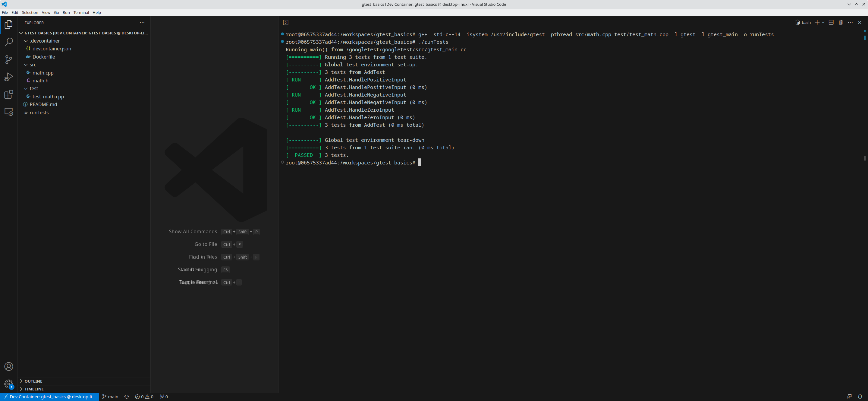This screenshot has width=868, height=401.
Task: Open the Search sidebar icon
Action: point(8,42)
